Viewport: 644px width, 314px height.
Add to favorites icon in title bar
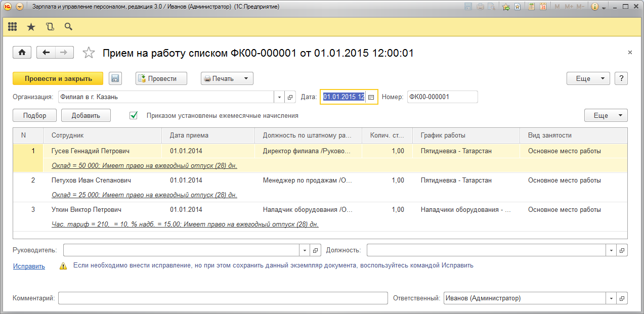point(506,7)
